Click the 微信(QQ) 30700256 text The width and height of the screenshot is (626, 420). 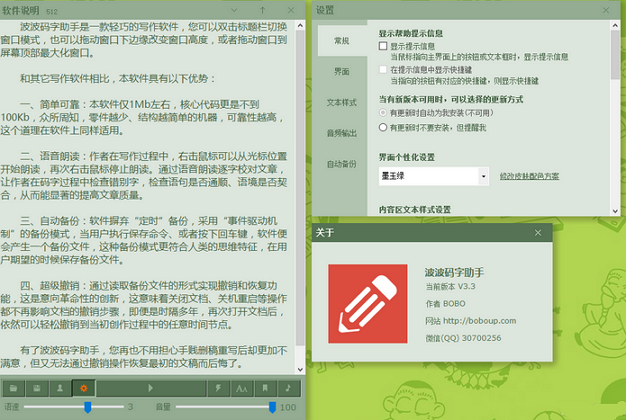pyautogui.click(x=463, y=338)
